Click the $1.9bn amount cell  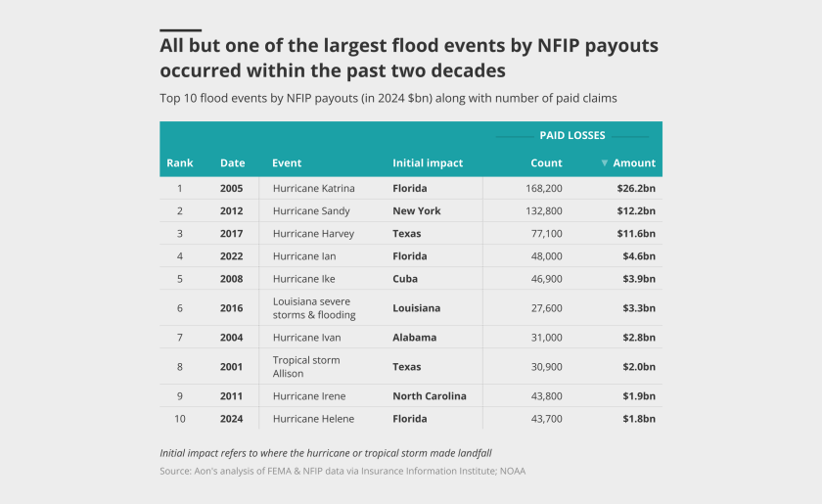point(639,396)
